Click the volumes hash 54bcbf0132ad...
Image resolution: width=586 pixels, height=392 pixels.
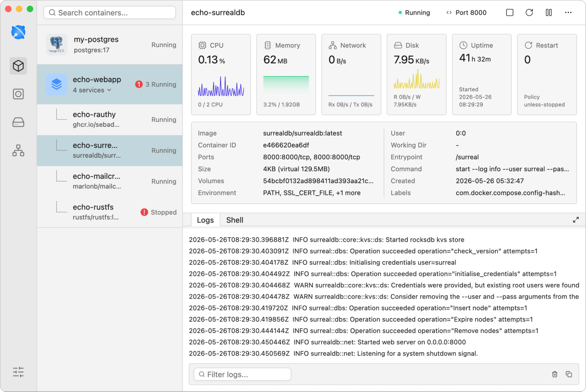click(318, 181)
